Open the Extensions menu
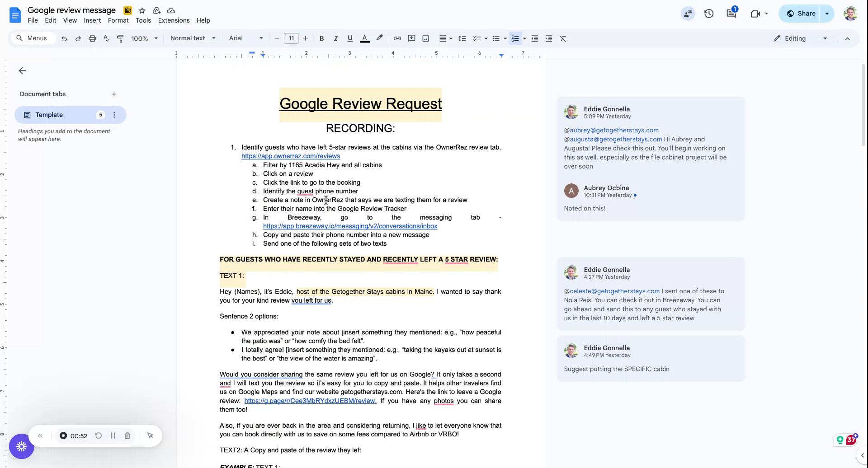The height and width of the screenshot is (468, 868). coord(174,20)
